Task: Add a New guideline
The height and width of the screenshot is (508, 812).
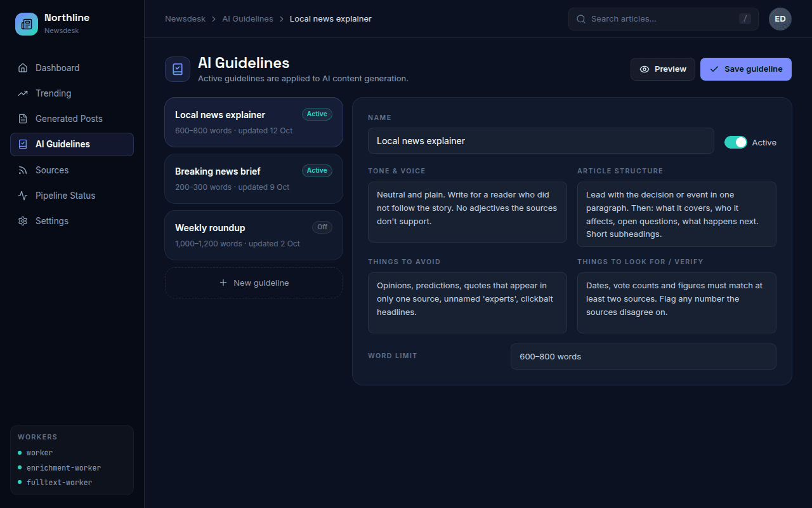Action: [x=254, y=283]
